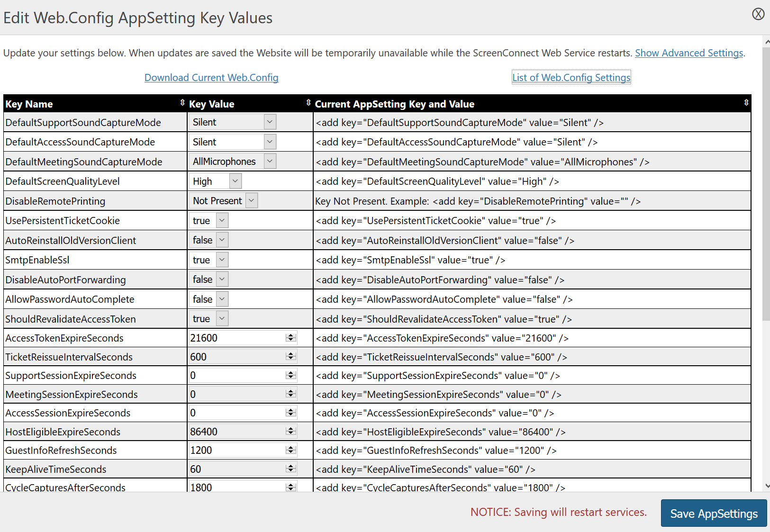Sort table by Key Value column
The height and width of the screenshot is (532, 770).
tap(308, 102)
